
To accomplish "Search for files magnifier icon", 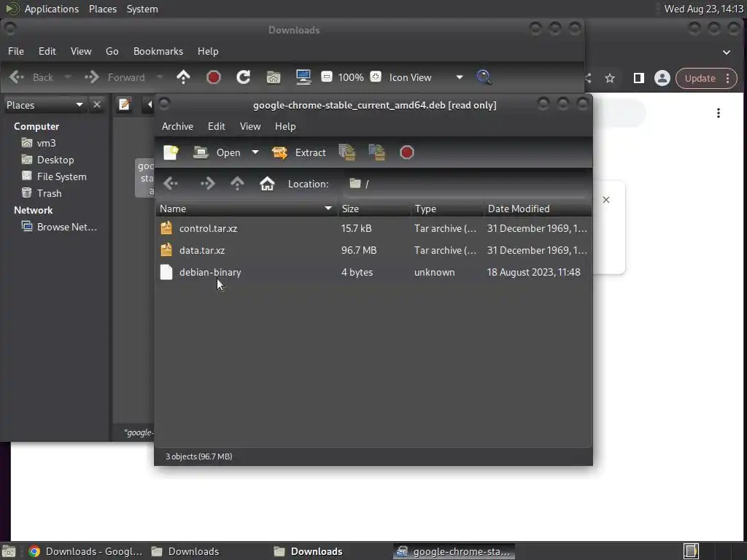I will pos(484,77).
